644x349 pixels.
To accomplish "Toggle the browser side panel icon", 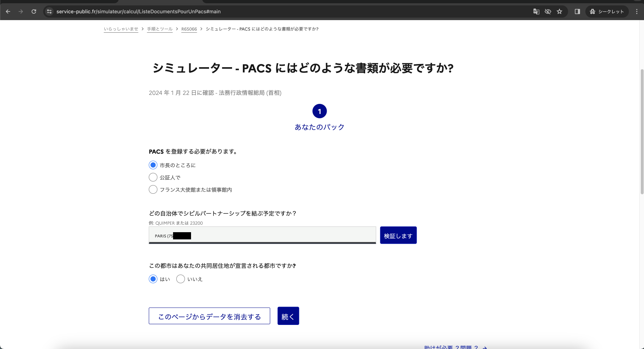I will (577, 12).
